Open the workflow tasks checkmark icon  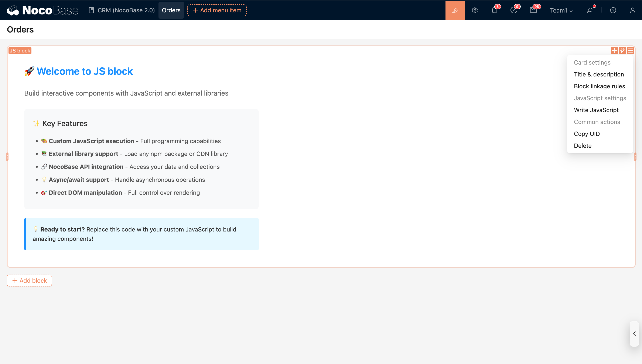[x=514, y=10]
